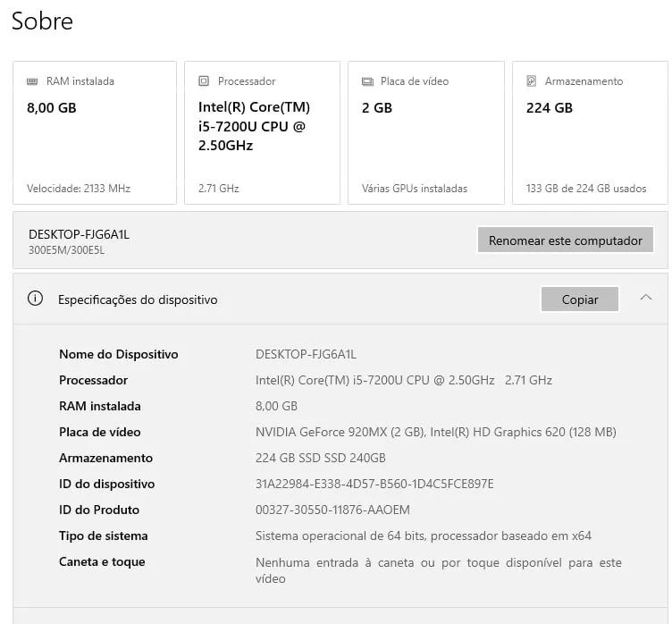Collapse the Especificações do dispositivo section chevron
The image size is (672, 624).
(646, 297)
